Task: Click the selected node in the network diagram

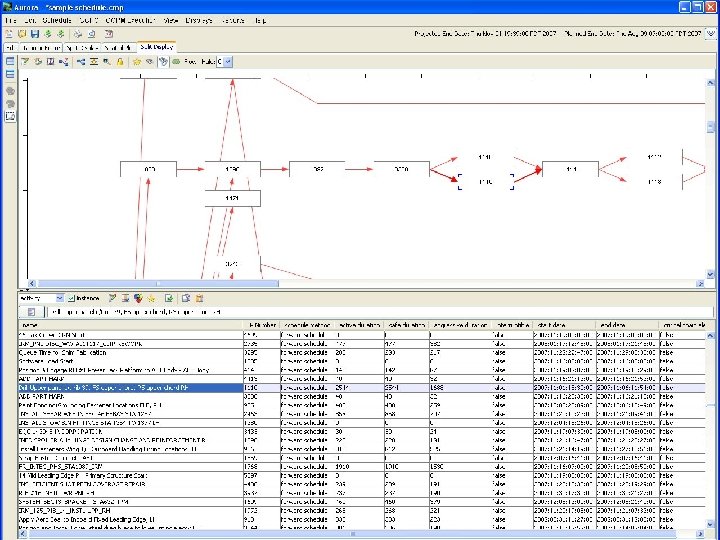Action: coord(485,181)
